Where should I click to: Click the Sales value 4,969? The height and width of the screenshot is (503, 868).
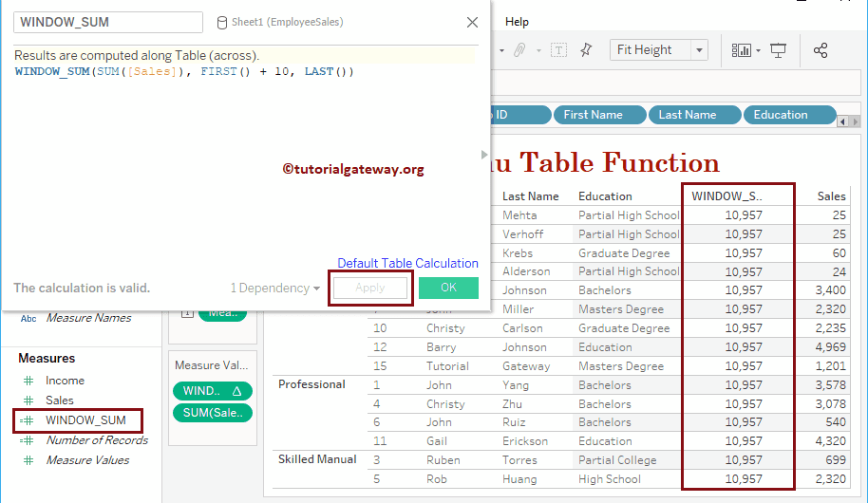click(x=830, y=347)
